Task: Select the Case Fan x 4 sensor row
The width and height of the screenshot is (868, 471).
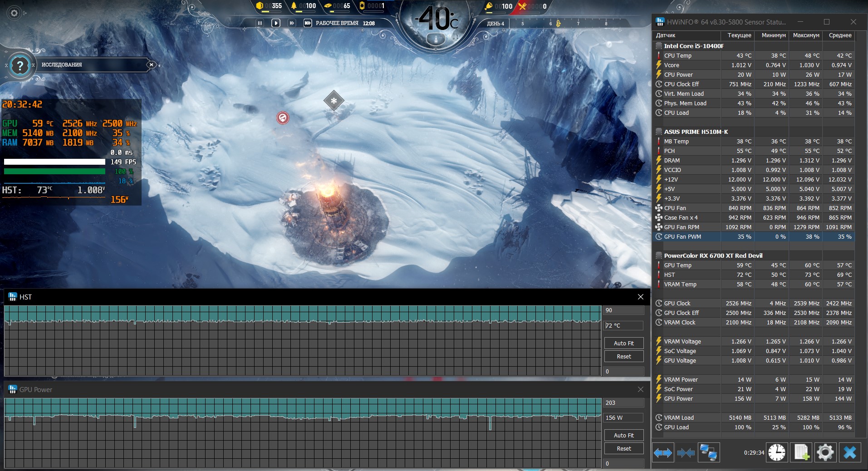Action: 754,218
